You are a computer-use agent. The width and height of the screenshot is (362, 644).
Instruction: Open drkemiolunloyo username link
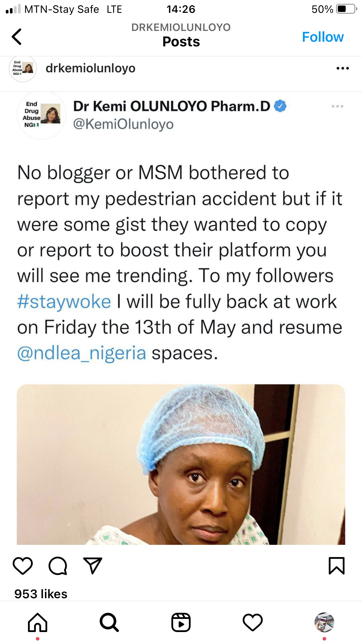pos(91,68)
